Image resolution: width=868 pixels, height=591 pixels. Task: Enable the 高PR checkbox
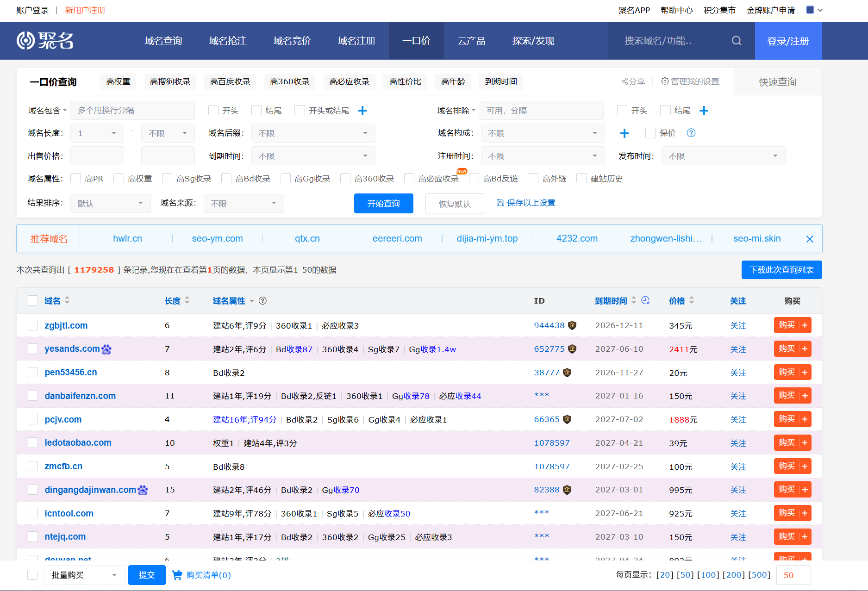pyautogui.click(x=76, y=179)
